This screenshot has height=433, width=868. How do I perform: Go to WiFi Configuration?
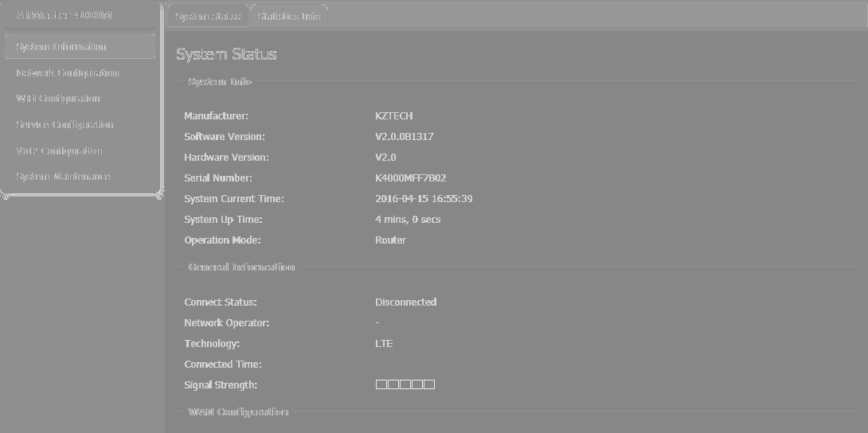click(58, 99)
